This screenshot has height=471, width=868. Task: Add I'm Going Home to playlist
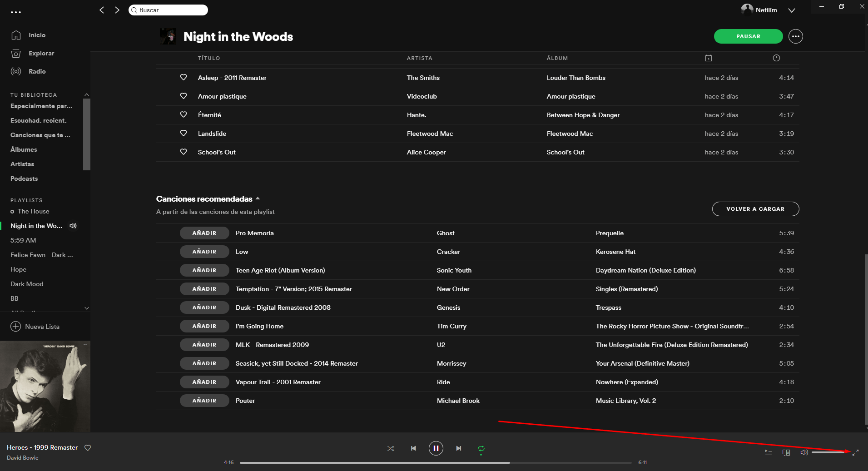pyautogui.click(x=204, y=326)
